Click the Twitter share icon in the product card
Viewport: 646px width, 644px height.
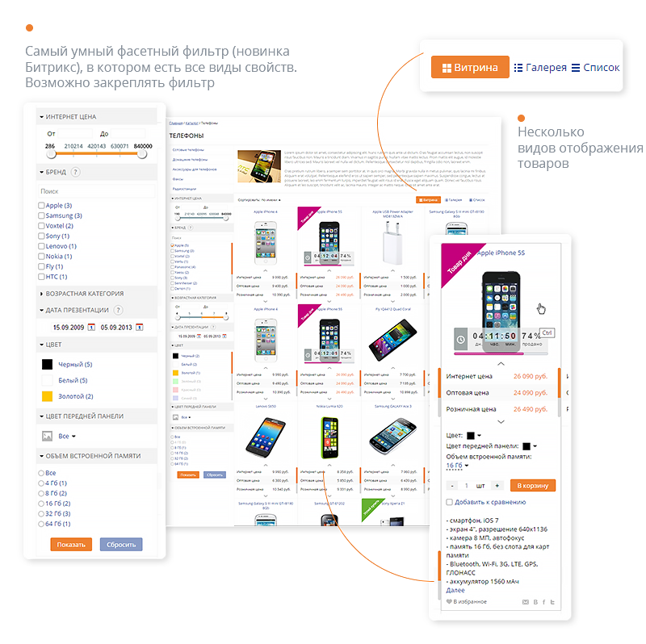coord(552,602)
